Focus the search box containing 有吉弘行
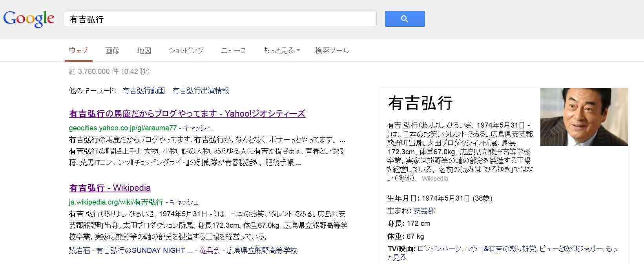Viewport: 644px width, 265px height. pos(220,19)
